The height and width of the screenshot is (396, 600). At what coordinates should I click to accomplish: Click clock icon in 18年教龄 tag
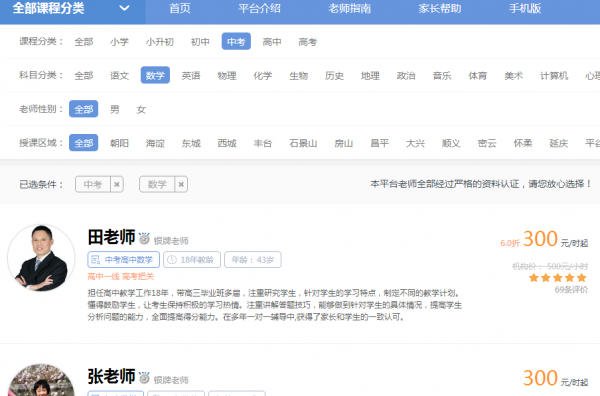click(x=172, y=260)
